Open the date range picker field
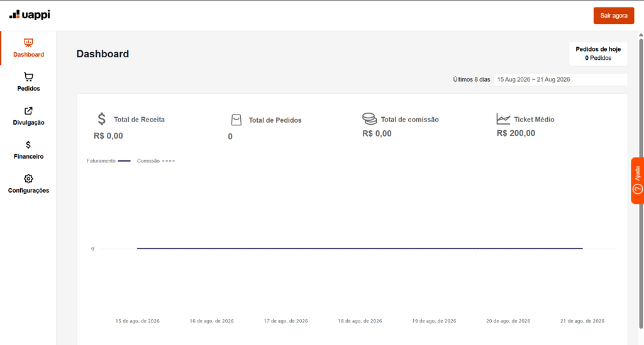The image size is (644, 345). coord(560,80)
